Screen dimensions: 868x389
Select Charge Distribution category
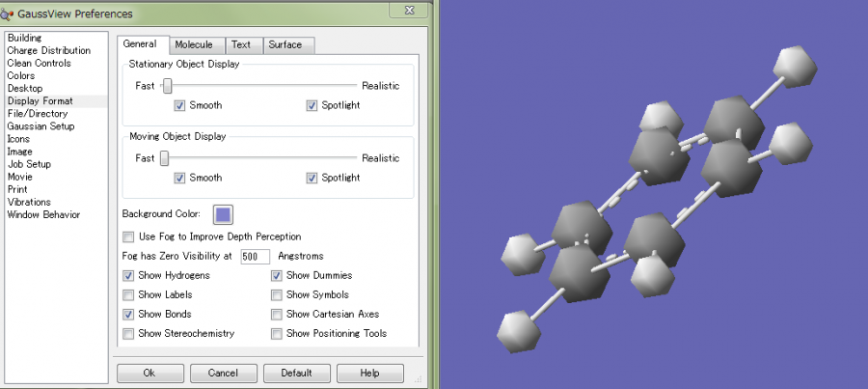click(49, 50)
